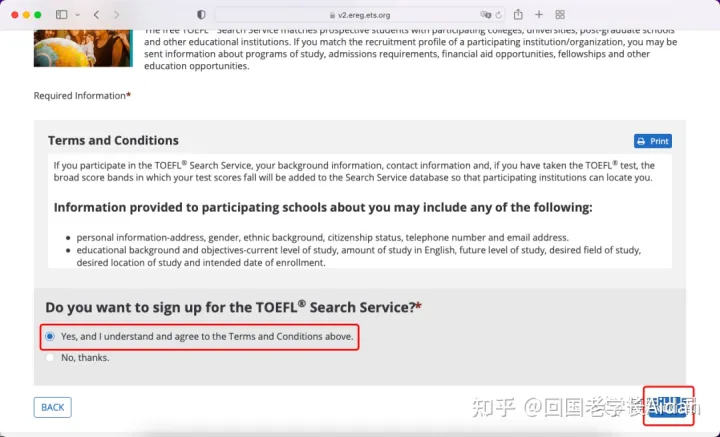Screen dimensions: 720x437
Task: Open the privacy report shield icon
Action: pos(201,15)
